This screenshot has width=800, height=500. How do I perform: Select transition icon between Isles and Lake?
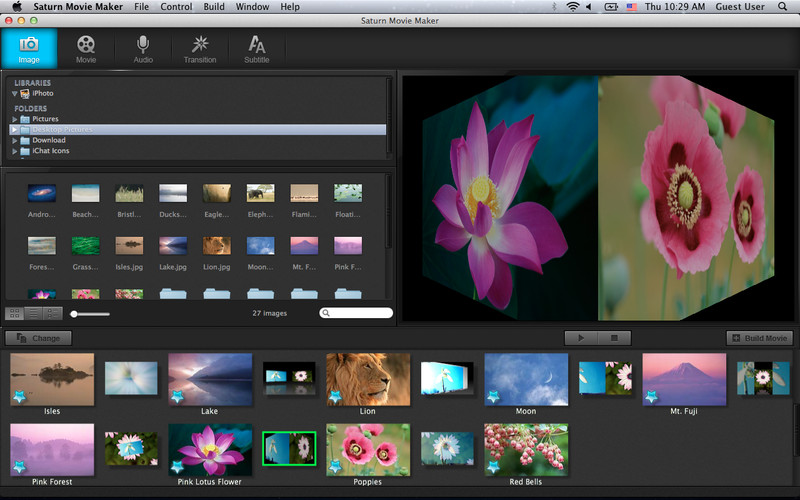coord(131,379)
